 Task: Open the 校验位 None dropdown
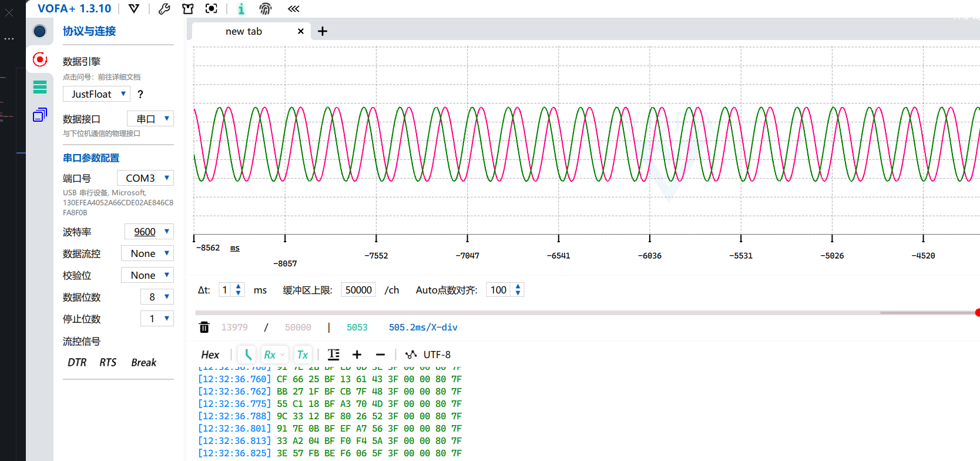(x=147, y=275)
